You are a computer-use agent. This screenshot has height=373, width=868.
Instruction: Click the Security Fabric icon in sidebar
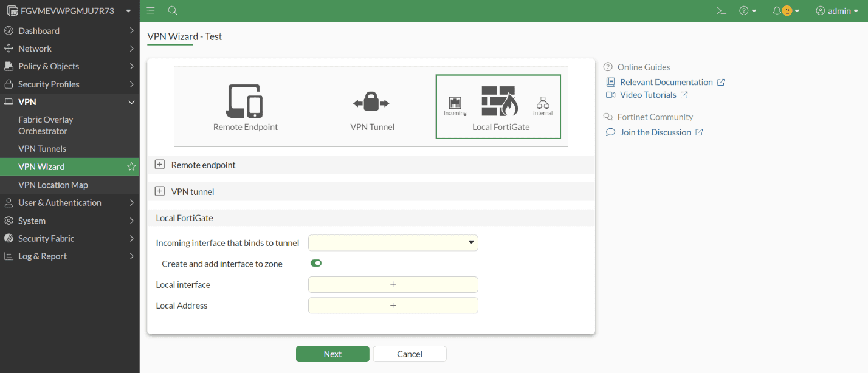[x=9, y=238]
